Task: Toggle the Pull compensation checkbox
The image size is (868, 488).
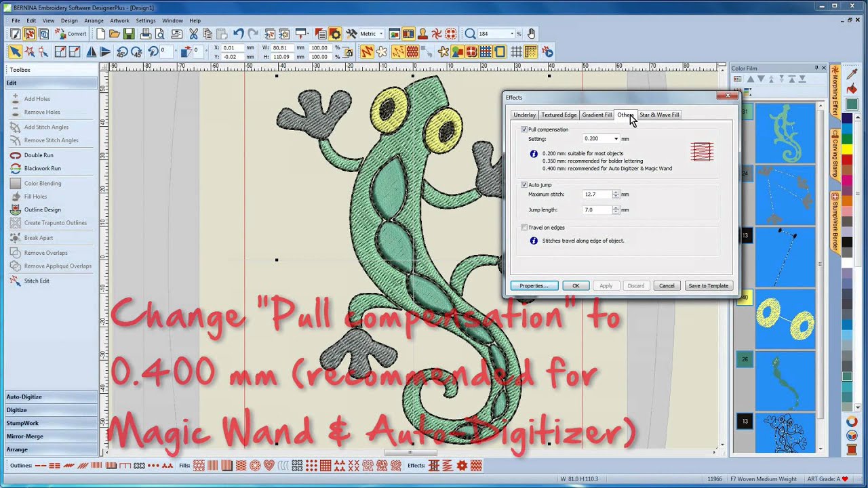Action: coord(524,129)
